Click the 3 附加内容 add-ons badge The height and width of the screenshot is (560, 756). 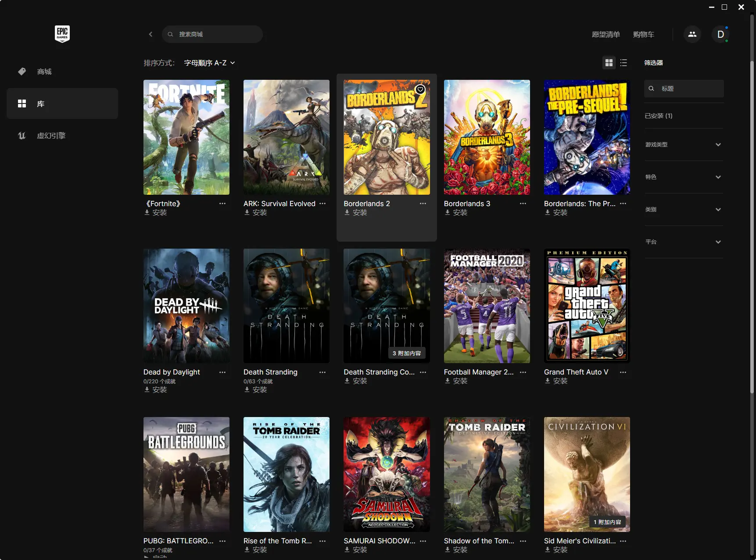[x=407, y=353]
